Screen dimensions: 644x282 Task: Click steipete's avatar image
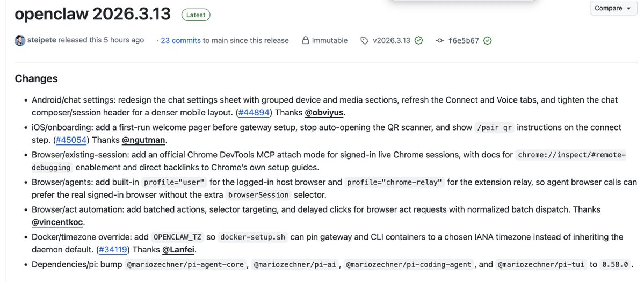[x=20, y=40]
